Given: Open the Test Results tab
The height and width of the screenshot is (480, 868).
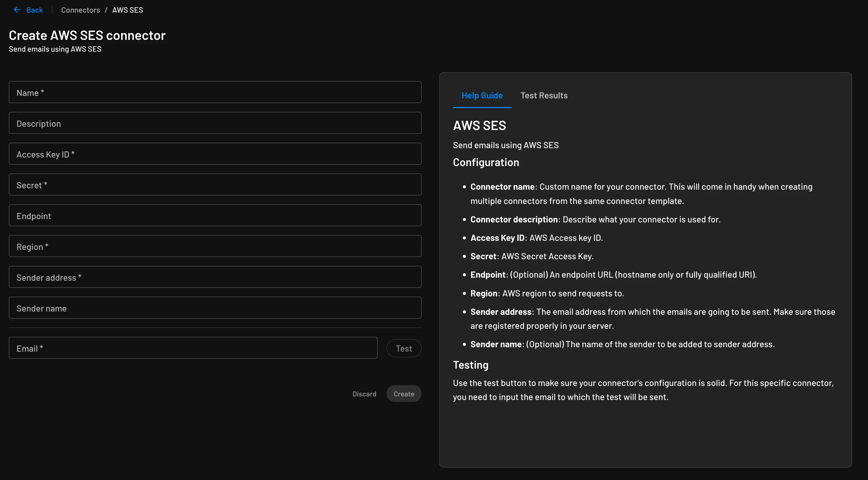Looking at the screenshot, I should pos(544,95).
